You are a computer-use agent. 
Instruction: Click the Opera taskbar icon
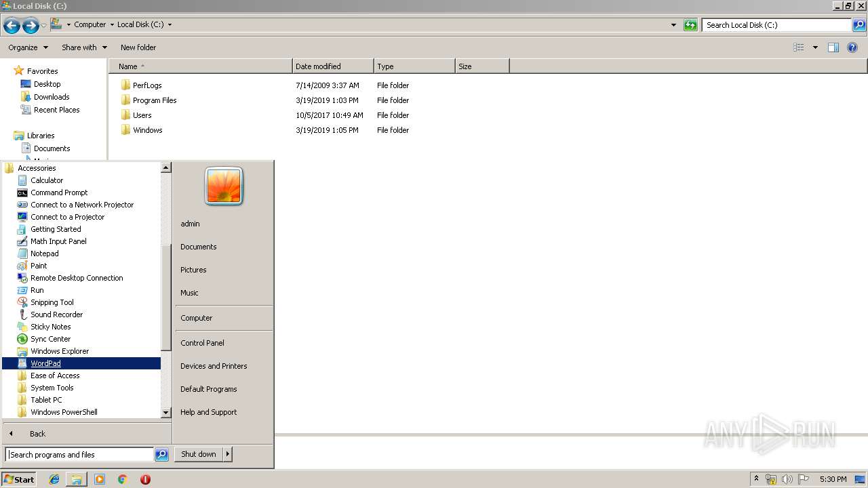pos(145,479)
